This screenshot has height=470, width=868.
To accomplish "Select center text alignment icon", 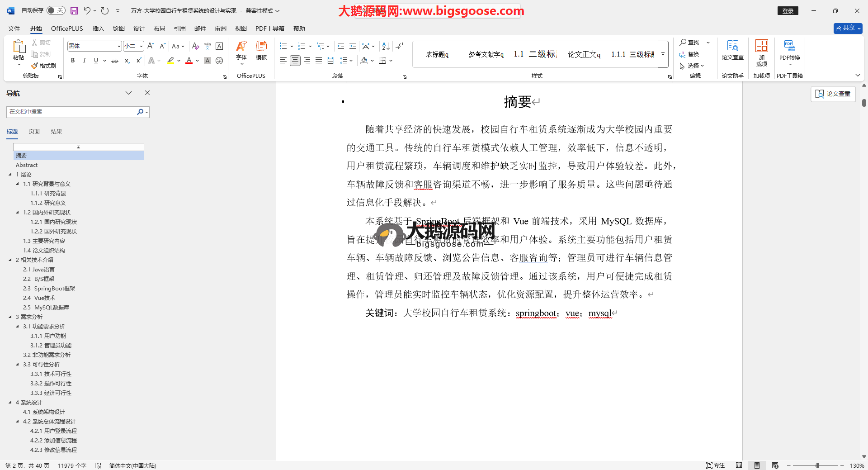I will coord(295,61).
